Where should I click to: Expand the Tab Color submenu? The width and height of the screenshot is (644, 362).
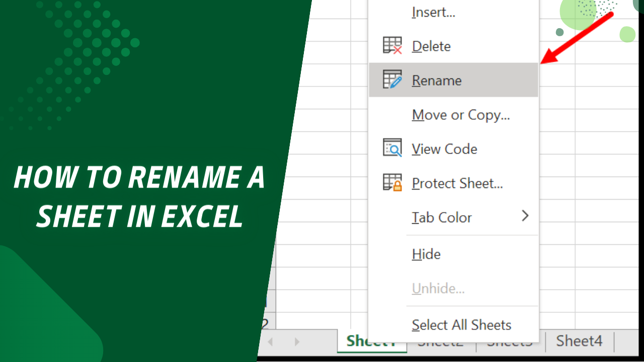click(525, 216)
